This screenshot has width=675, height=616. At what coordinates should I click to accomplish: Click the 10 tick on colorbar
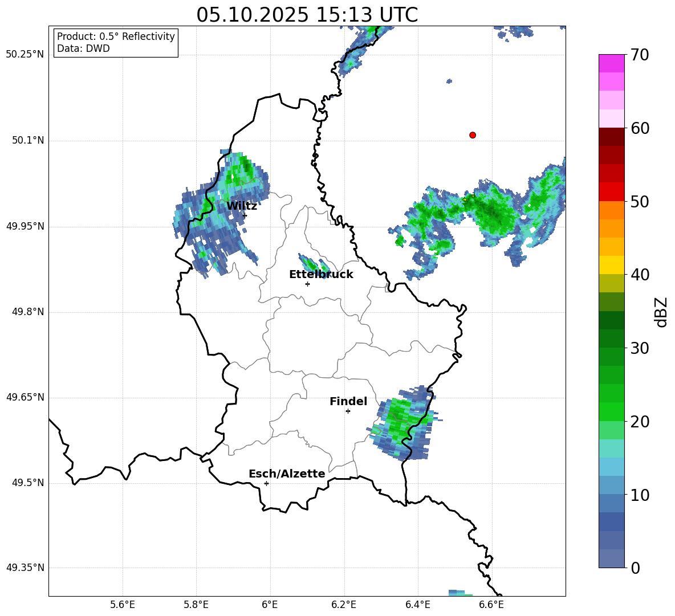(640, 495)
